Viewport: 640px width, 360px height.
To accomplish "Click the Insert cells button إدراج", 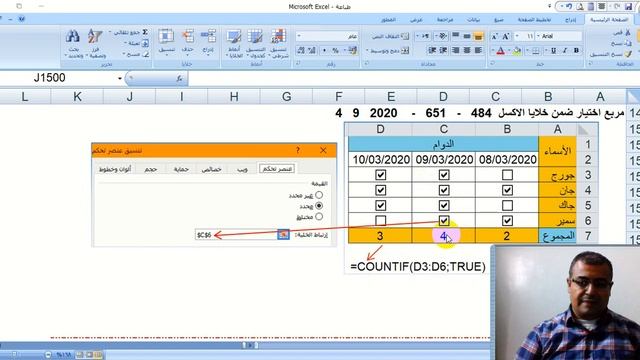I will click(x=208, y=42).
